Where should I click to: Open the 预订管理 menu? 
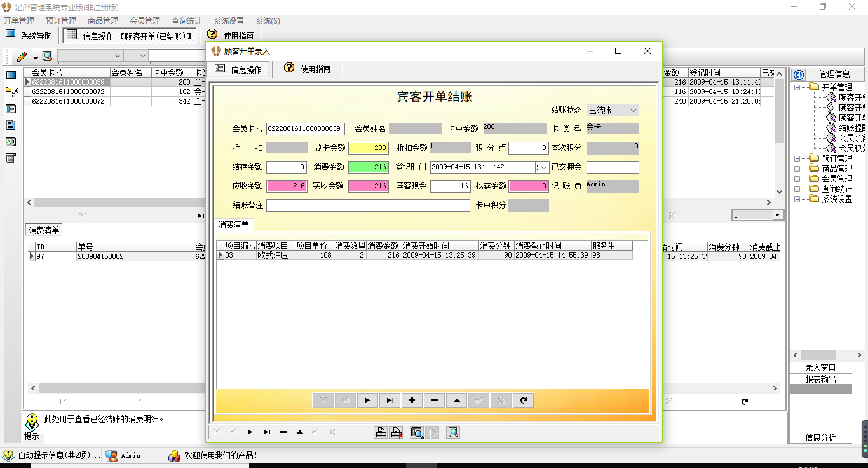click(61, 21)
